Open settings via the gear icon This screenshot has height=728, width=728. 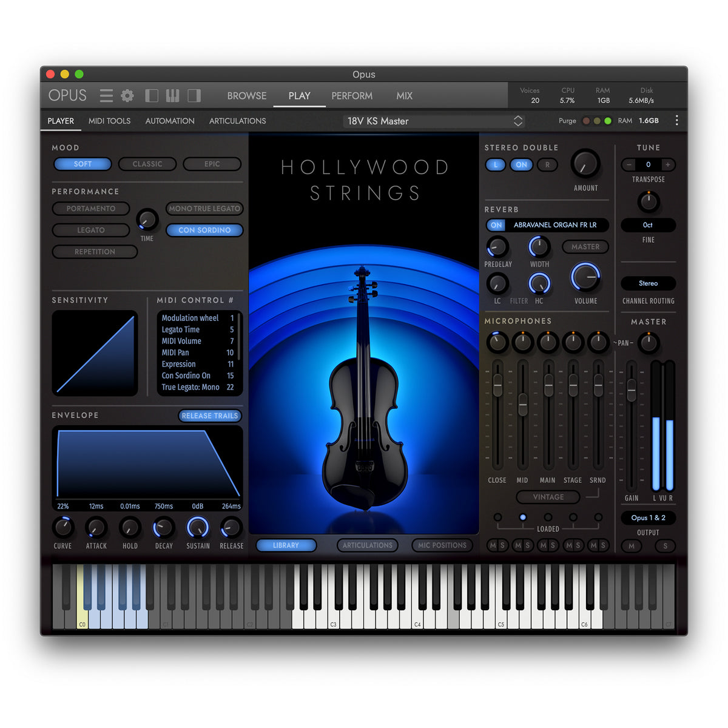pyautogui.click(x=127, y=96)
